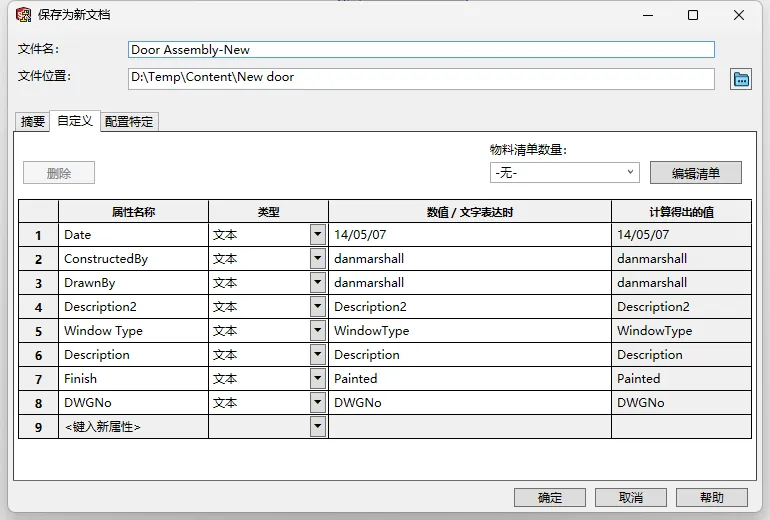Open the 摘要 tab

coord(32,121)
